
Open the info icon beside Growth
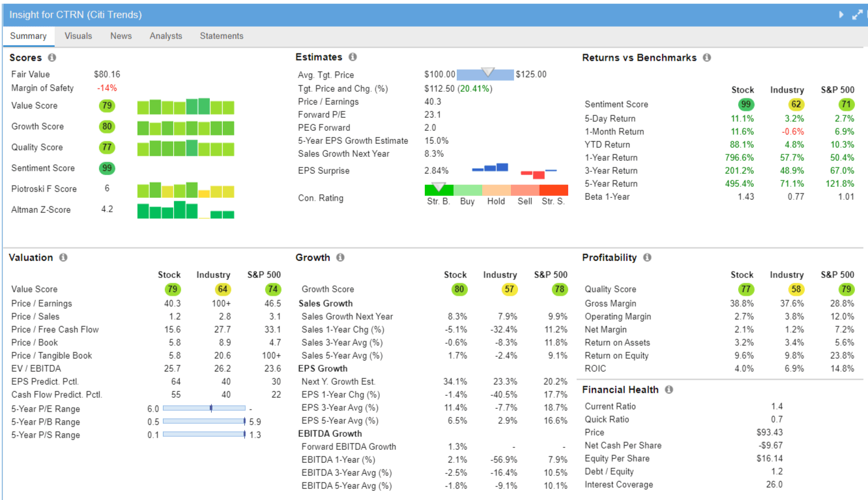[x=340, y=257]
